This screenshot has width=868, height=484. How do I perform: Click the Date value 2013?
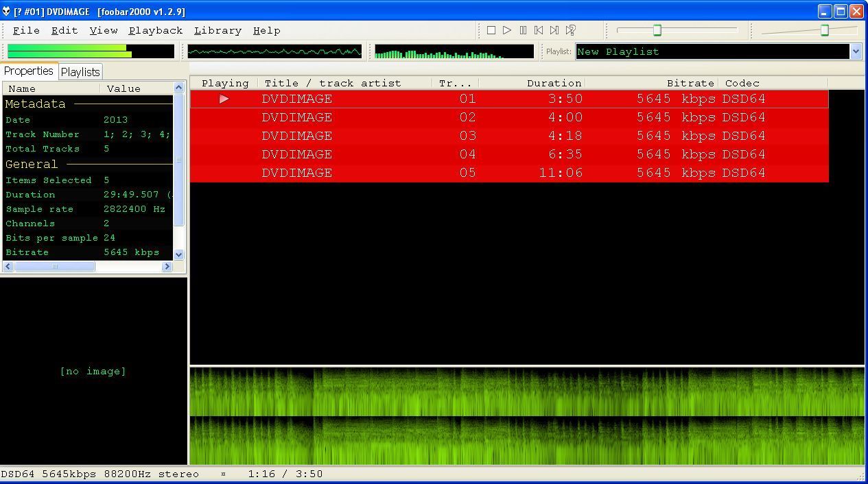coord(116,120)
